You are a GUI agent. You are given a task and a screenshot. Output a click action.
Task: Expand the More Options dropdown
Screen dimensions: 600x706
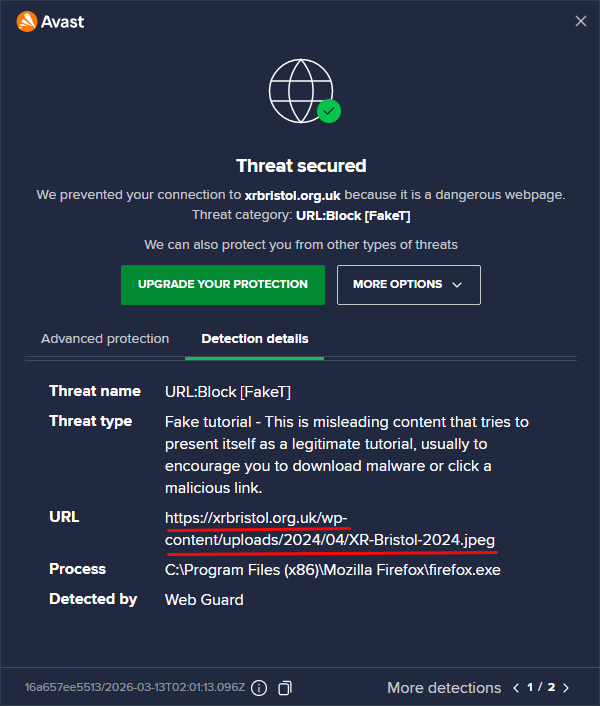408,284
